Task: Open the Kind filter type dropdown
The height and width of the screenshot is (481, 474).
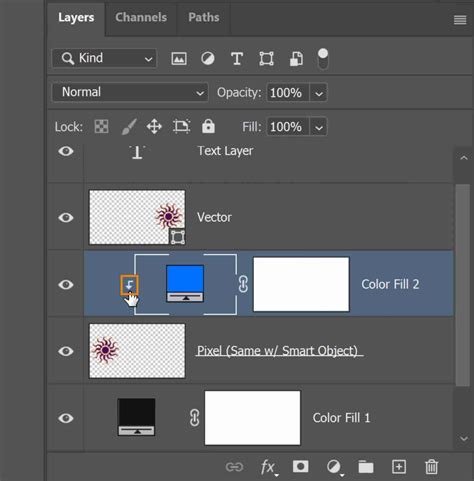Action: (104, 58)
